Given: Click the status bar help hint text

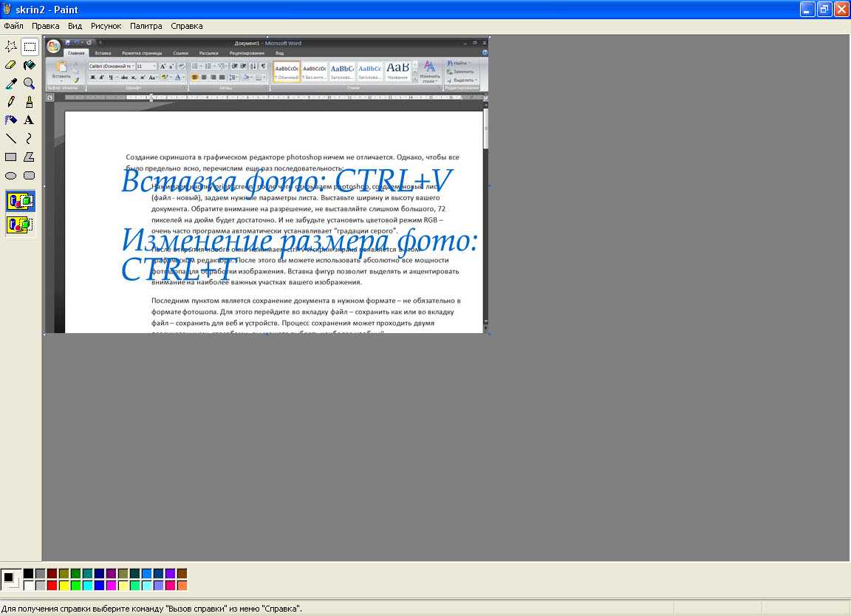Looking at the screenshot, I should coord(152,609).
